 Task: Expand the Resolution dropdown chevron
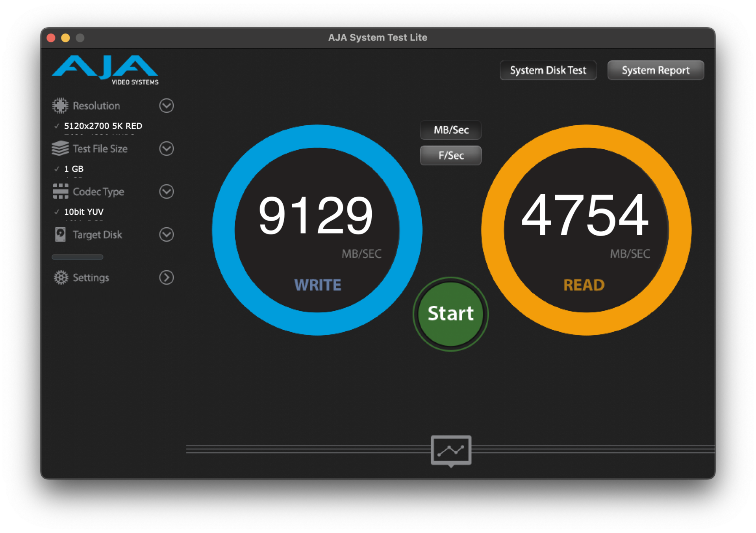(167, 106)
